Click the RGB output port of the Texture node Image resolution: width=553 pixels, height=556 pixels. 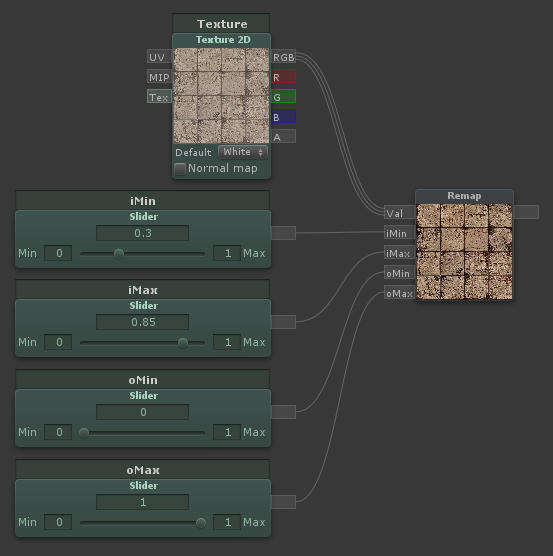click(x=283, y=57)
